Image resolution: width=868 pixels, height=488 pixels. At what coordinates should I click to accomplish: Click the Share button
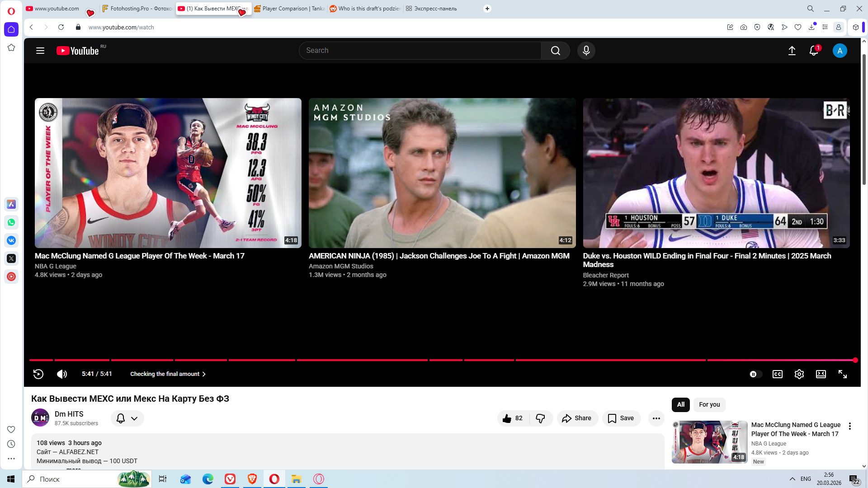point(577,418)
